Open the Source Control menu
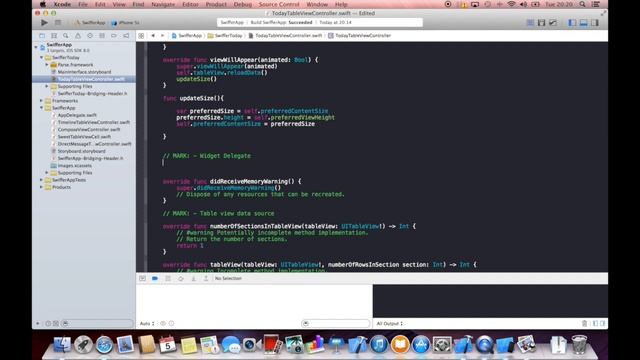The image size is (640, 360). pos(279,4)
